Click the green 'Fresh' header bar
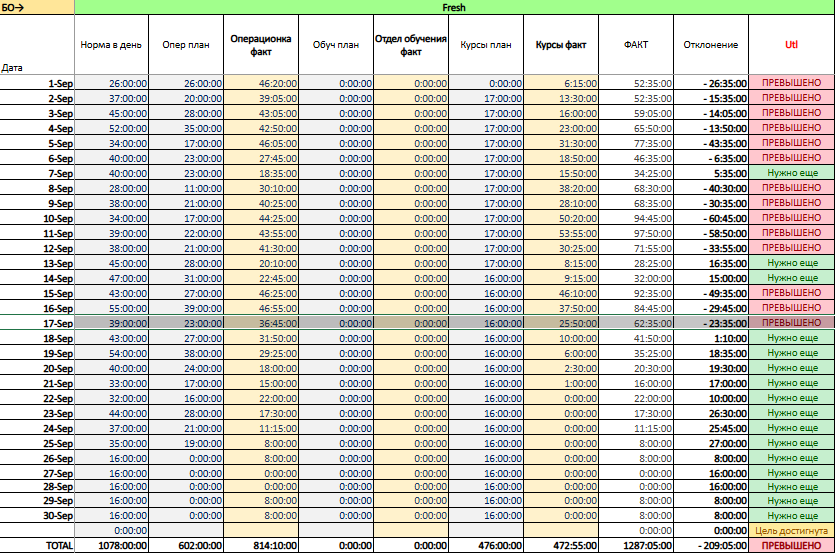Viewport: 835px width, 553px height. coord(454,7)
